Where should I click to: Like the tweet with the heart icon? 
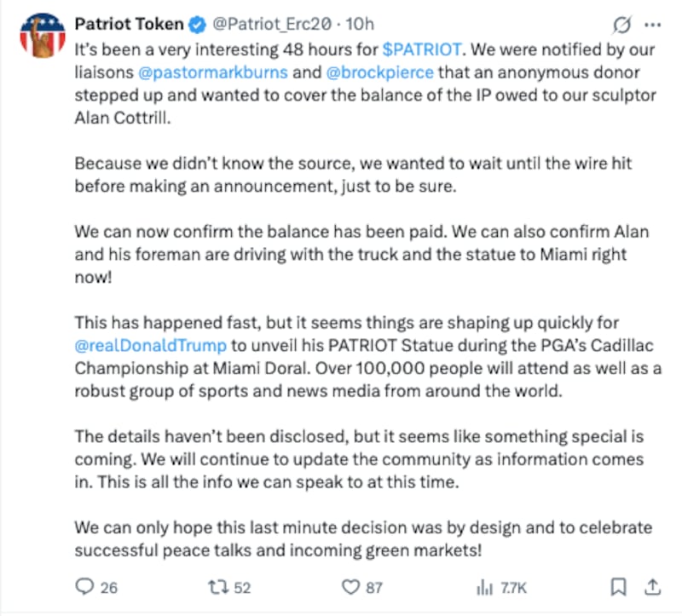(350, 587)
